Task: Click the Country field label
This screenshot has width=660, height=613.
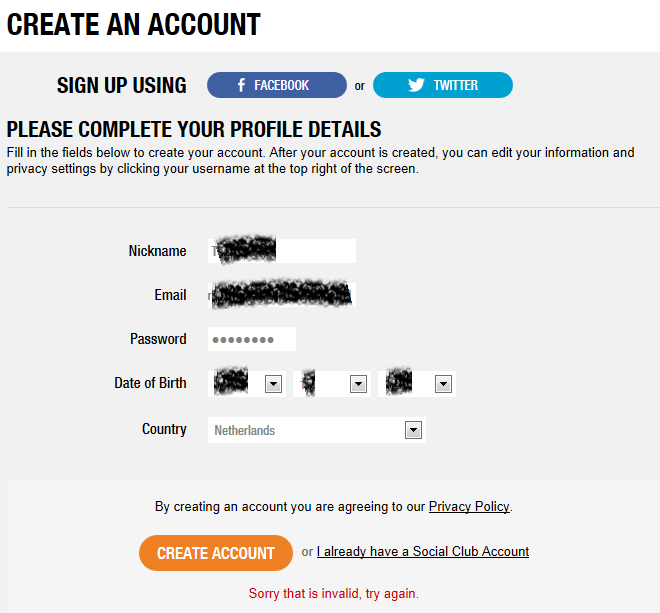Action: tap(164, 429)
